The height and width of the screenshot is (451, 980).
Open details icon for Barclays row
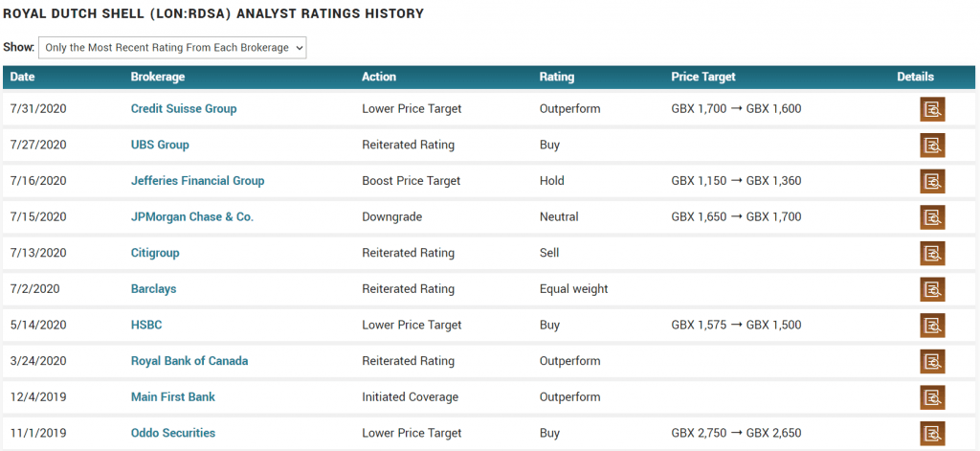coord(932,289)
